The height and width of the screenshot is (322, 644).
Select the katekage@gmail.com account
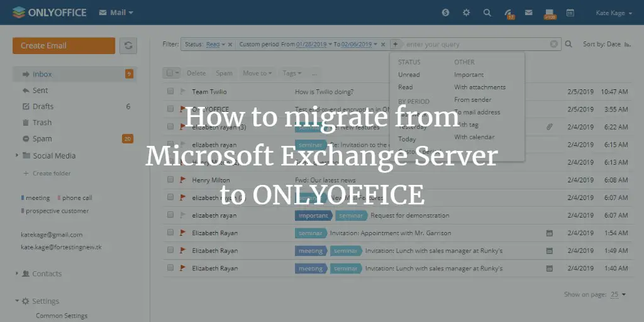(x=52, y=235)
